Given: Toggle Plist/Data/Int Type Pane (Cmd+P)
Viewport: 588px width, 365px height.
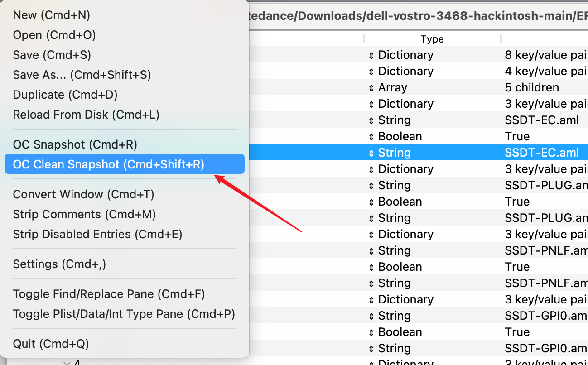Looking at the screenshot, I should click(x=125, y=314).
